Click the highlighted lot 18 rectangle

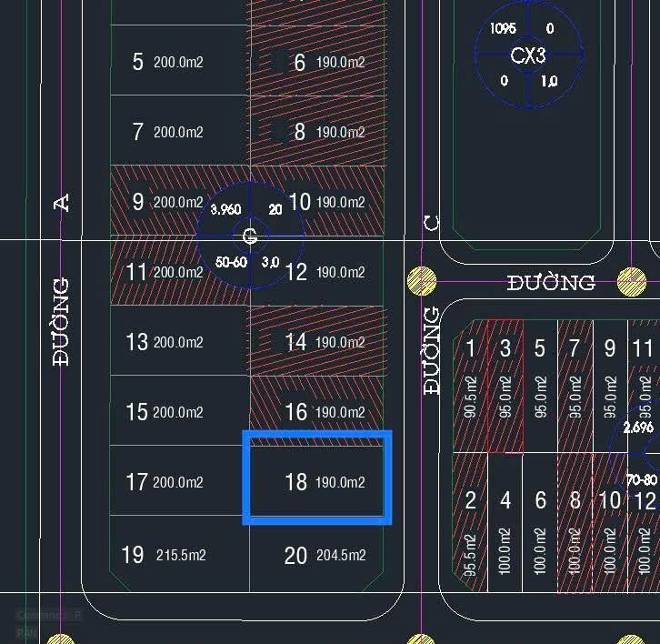[x=317, y=478]
